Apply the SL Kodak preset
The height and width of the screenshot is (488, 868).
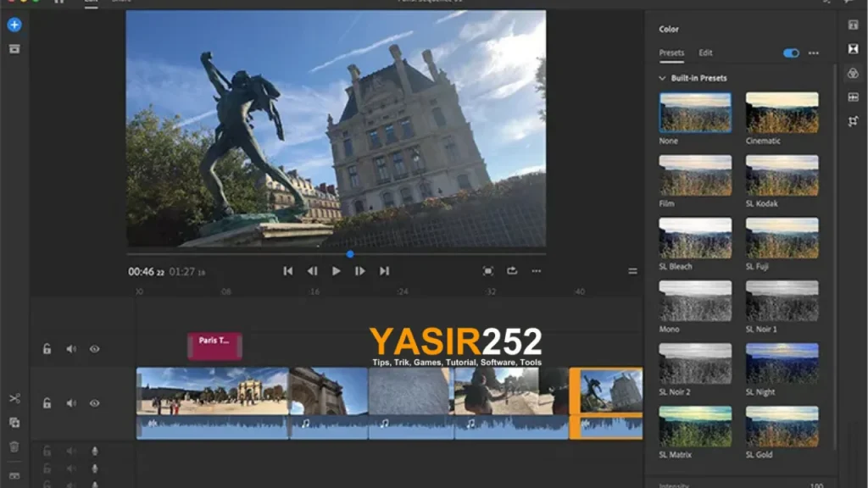pos(782,175)
